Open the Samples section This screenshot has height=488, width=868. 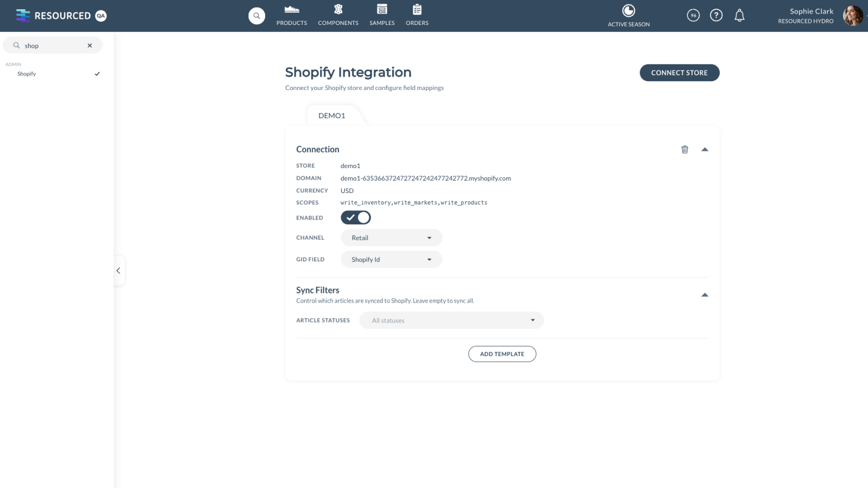[382, 15]
